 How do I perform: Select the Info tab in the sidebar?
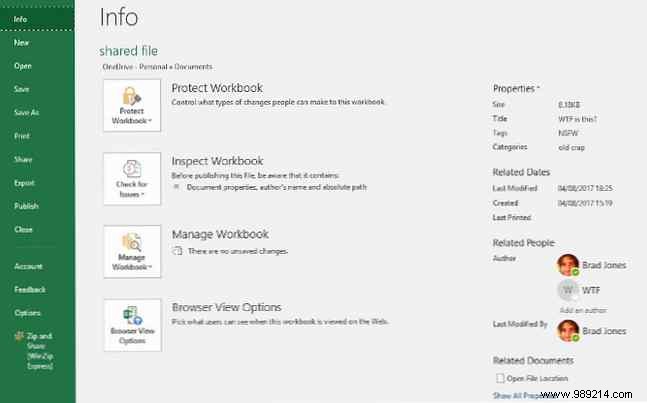click(37, 19)
